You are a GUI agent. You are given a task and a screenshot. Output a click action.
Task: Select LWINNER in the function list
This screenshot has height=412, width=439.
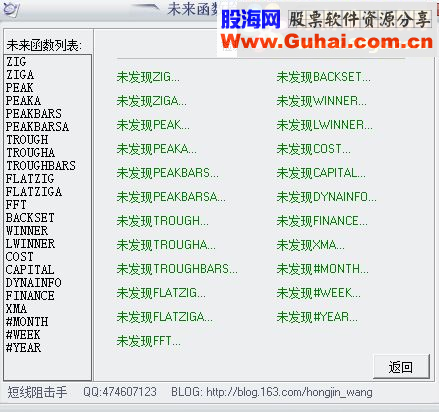point(30,244)
